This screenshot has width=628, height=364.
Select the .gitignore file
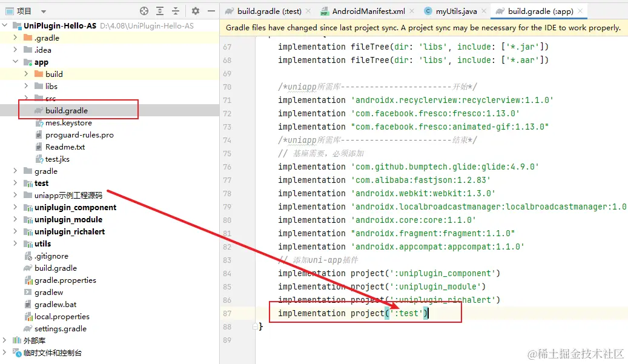(x=51, y=256)
